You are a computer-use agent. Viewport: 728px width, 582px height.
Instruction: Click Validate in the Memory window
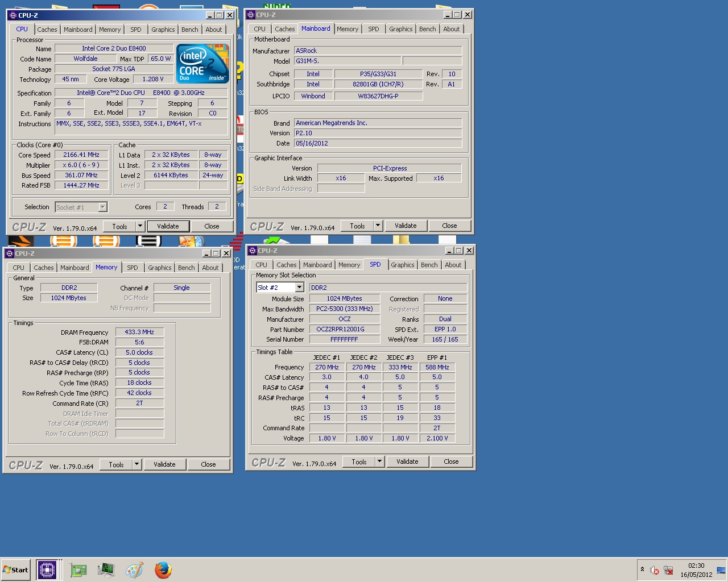tap(164, 464)
